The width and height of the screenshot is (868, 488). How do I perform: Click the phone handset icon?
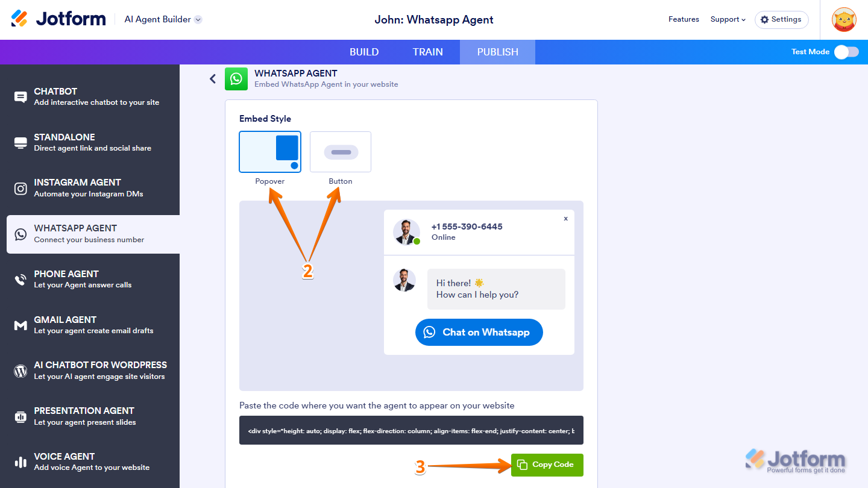pyautogui.click(x=20, y=280)
